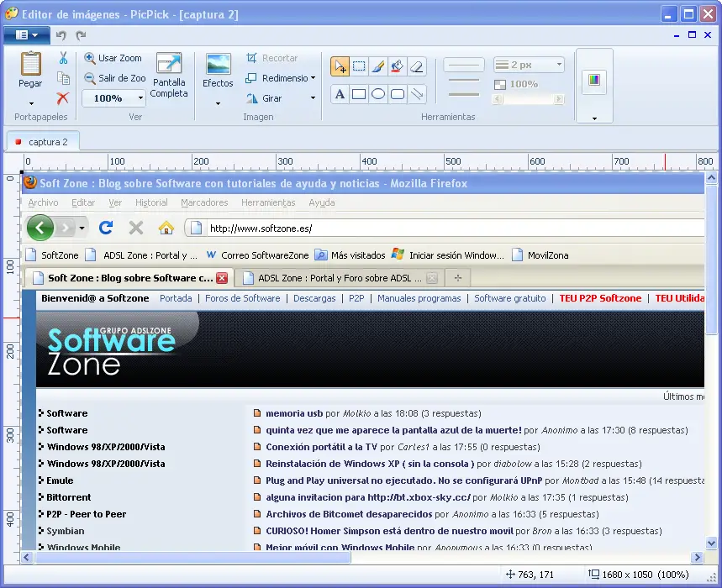The height and width of the screenshot is (588, 722).
Task: Click the 1680 x 1050 size status
Action: pyautogui.click(x=639, y=575)
